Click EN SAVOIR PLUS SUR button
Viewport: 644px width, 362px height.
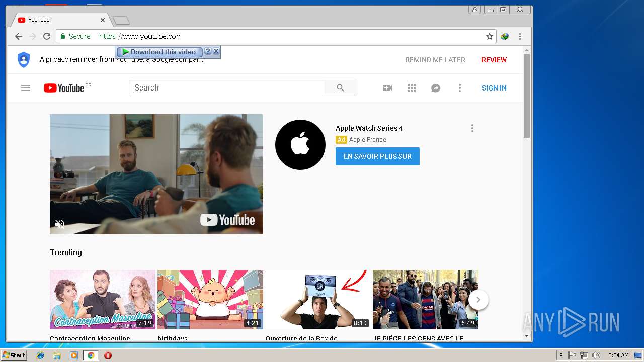[377, 156]
